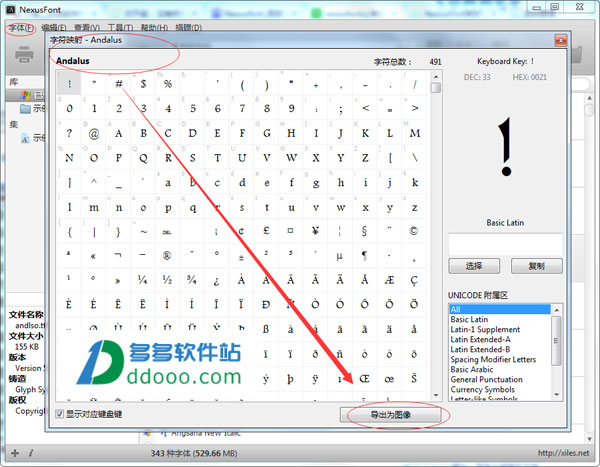
Task: Click the 导出为图像 export as image button
Action: point(390,415)
